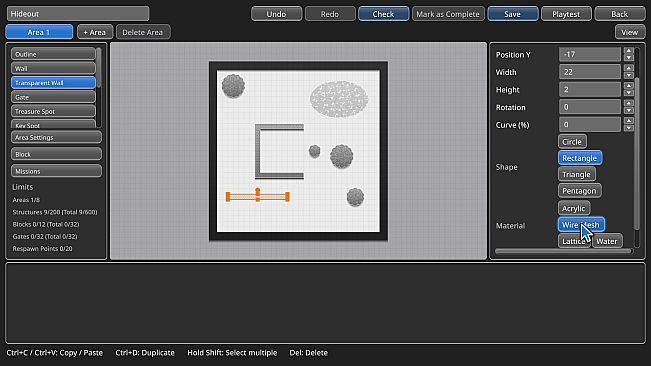
Task: Select Transparent Wall in the list
Action: 53,83
